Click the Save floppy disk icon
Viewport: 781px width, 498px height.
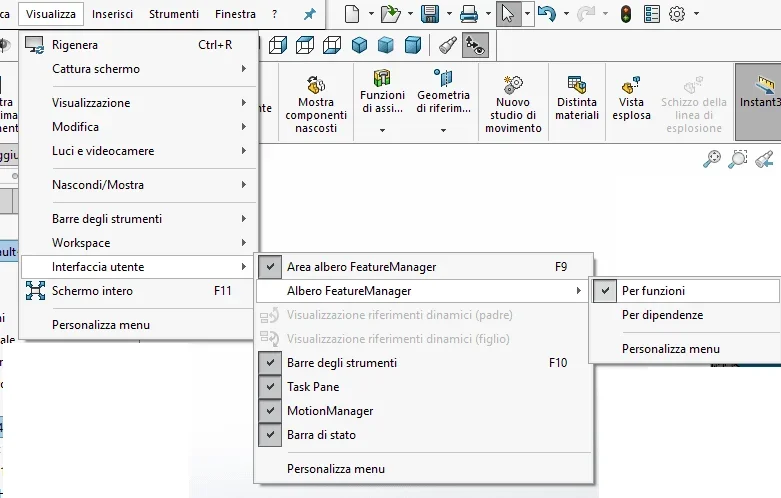click(x=429, y=14)
